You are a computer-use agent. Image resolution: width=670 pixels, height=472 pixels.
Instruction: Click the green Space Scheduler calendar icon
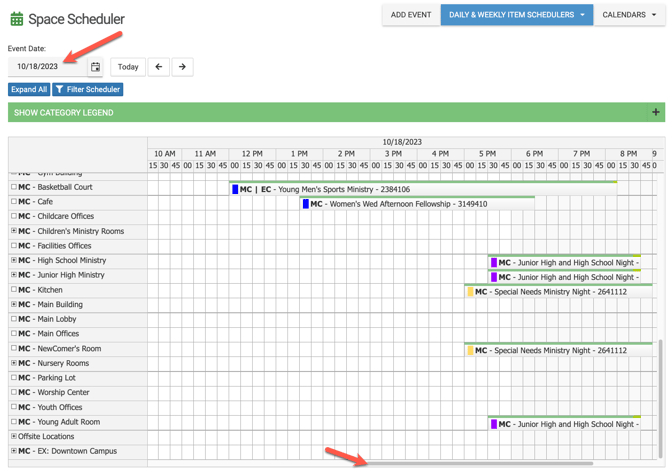click(16, 19)
